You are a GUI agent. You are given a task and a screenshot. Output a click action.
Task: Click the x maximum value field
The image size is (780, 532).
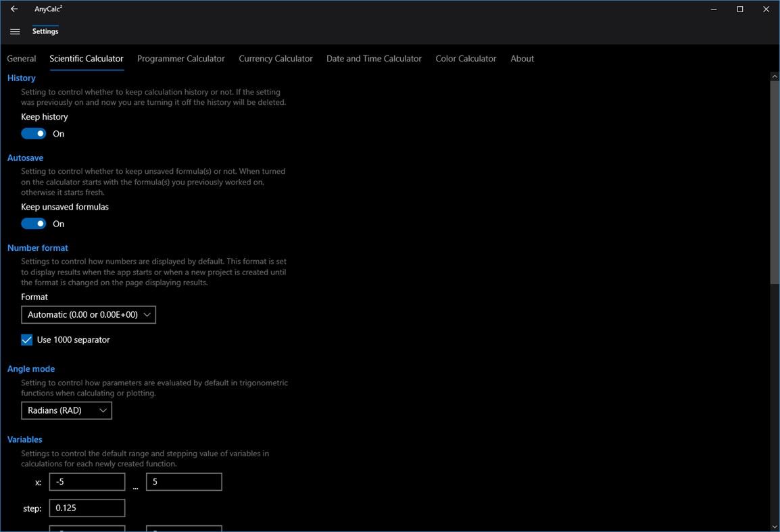184,481
